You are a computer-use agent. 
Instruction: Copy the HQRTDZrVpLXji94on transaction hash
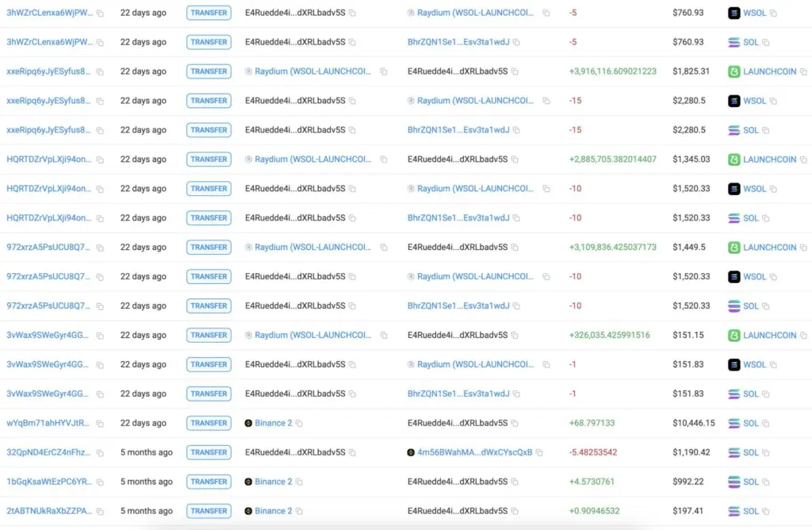pos(100,159)
